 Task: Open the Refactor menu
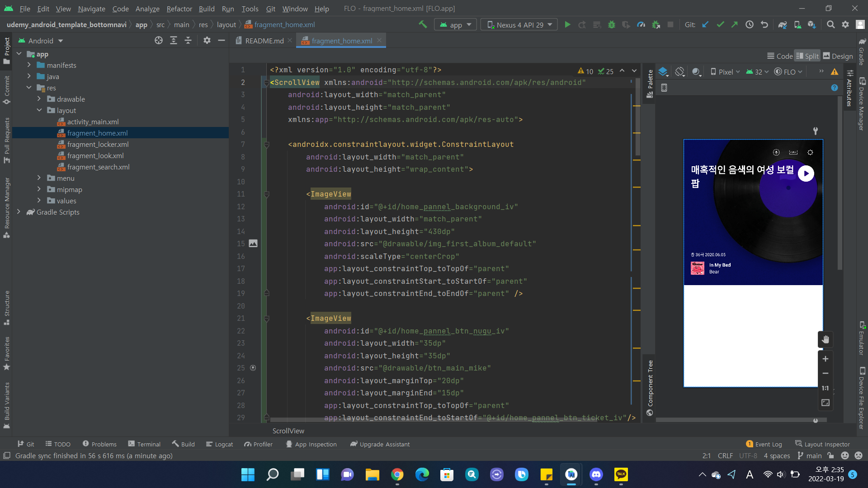tap(179, 9)
